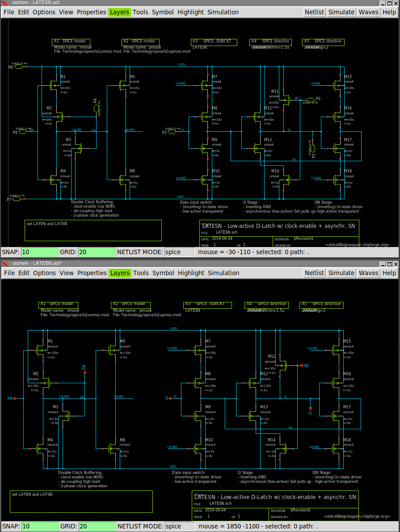Click the SNAP value field in top window

click(40, 252)
